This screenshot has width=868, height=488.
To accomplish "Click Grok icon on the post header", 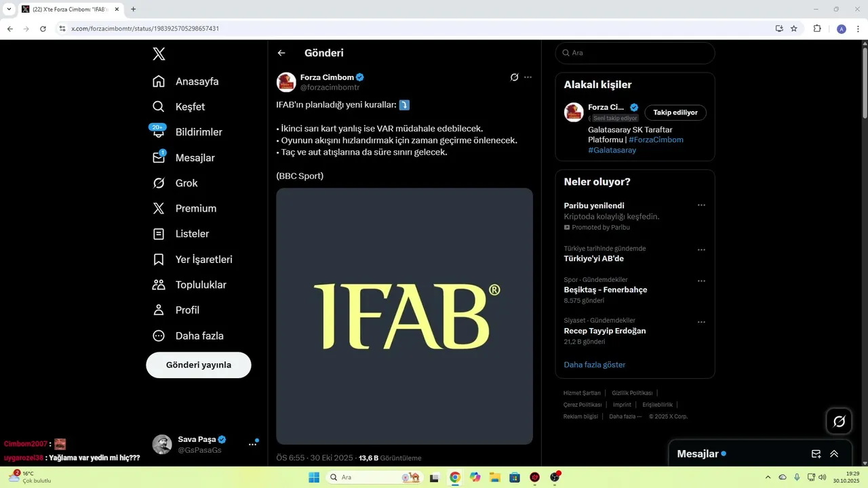I will click(x=515, y=77).
